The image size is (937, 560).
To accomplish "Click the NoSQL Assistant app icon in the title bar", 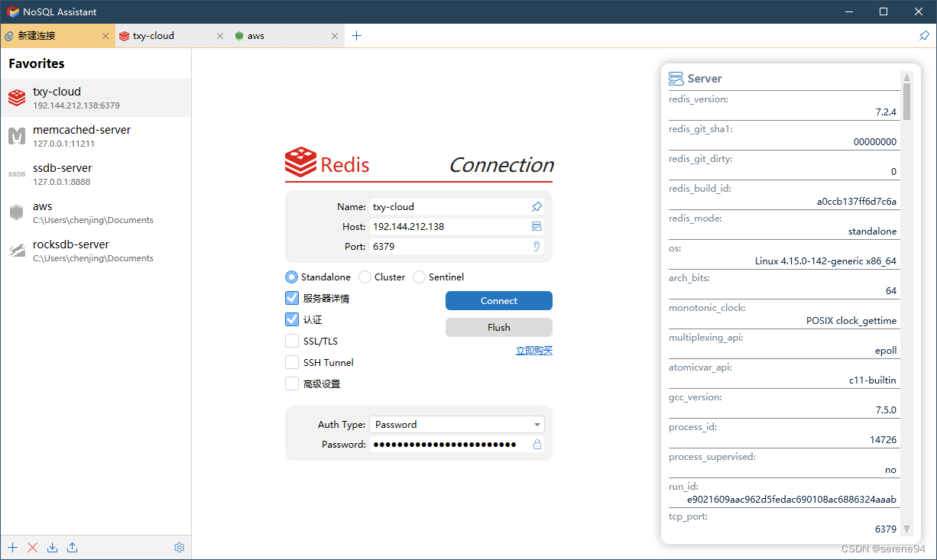I will [x=13, y=11].
